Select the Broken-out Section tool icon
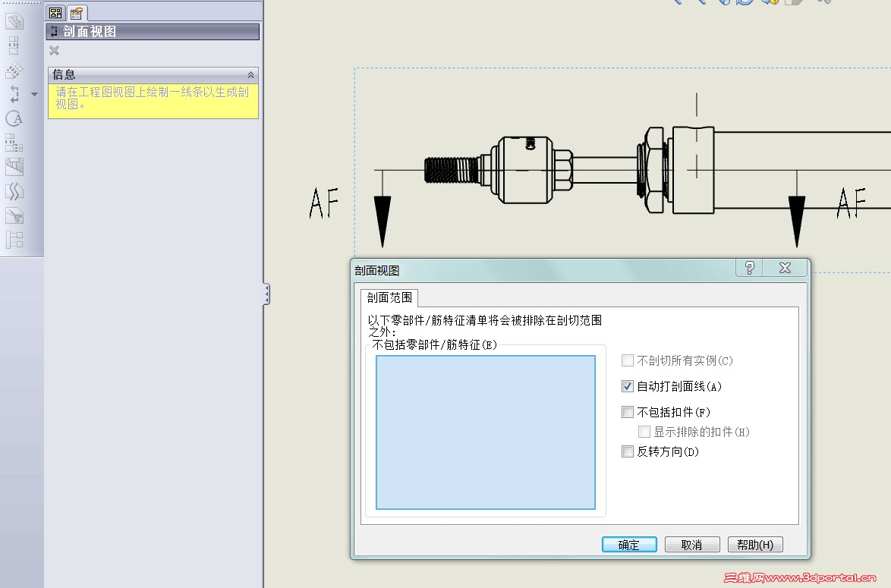This screenshot has height=588, width=891. (14, 167)
